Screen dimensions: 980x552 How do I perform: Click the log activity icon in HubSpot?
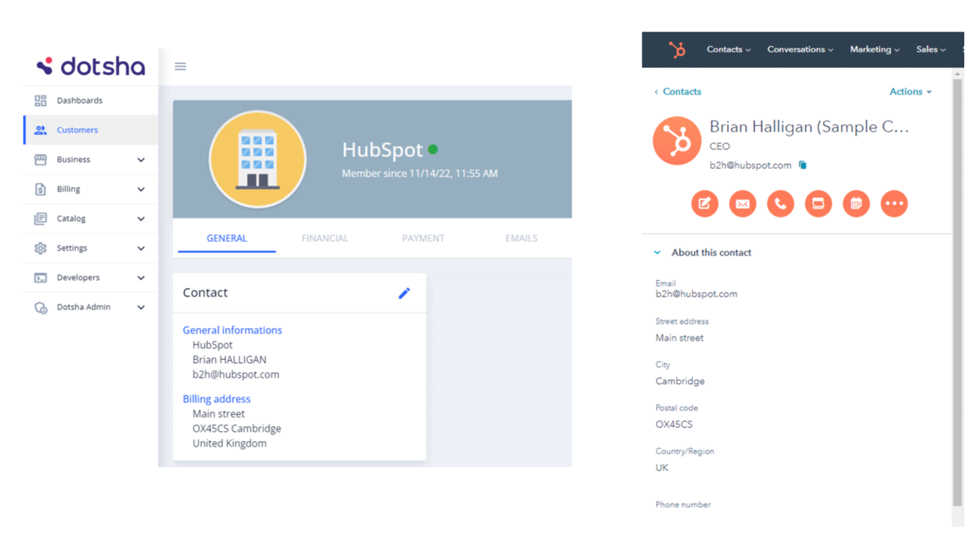(x=818, y=204)
